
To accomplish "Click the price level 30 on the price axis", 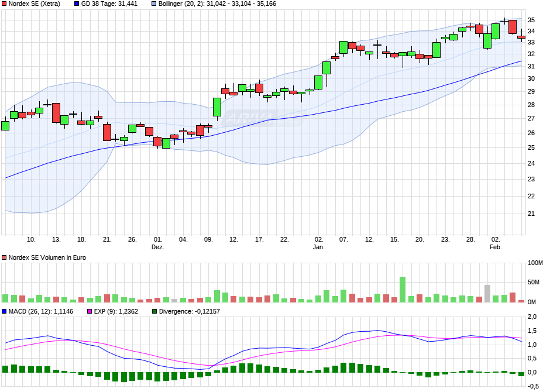I will click(x=531, y=78).
